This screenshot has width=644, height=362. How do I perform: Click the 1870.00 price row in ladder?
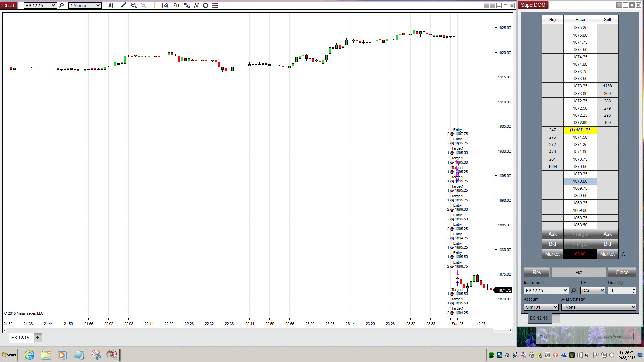click(580, 181)
